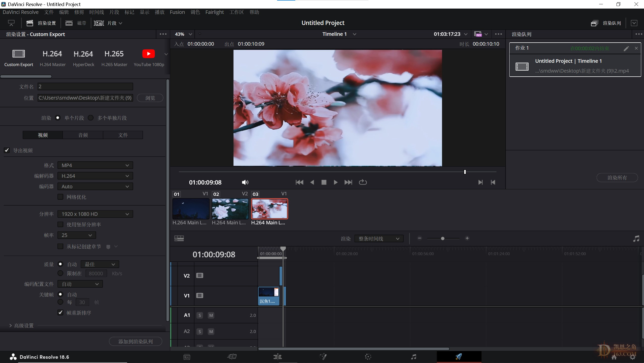
Task: Click 添加到渲染队列 button
Action: pyautogui.click(x=135, y=341)
